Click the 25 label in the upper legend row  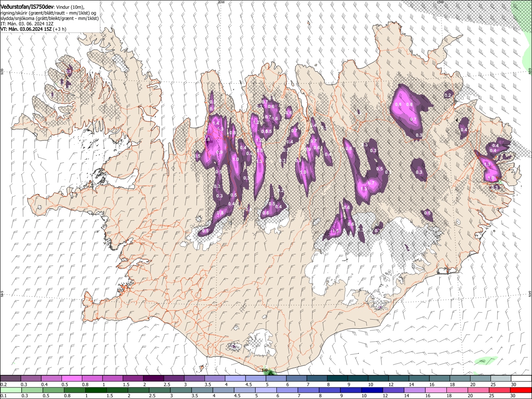coord(493,384)
